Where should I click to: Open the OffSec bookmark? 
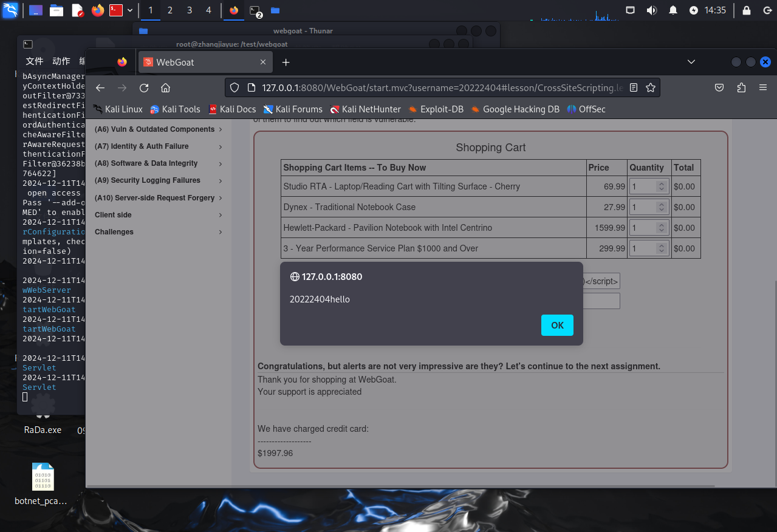(586, 109)
